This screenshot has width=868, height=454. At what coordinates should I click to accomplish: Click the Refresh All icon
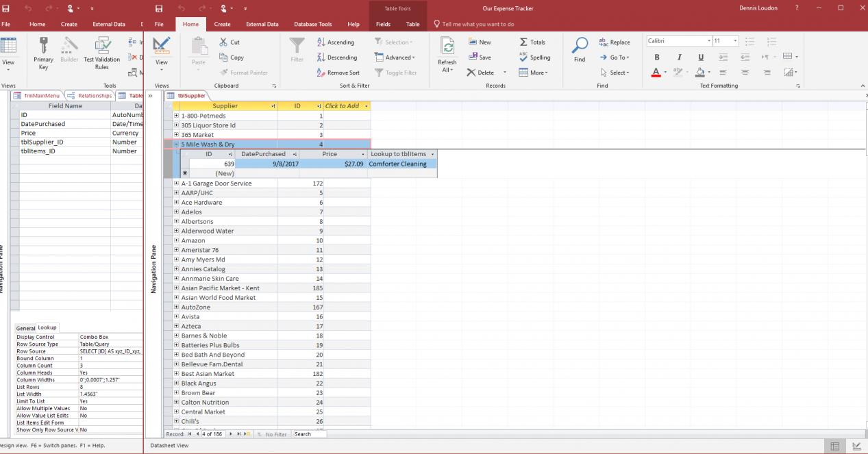(447, 45)
